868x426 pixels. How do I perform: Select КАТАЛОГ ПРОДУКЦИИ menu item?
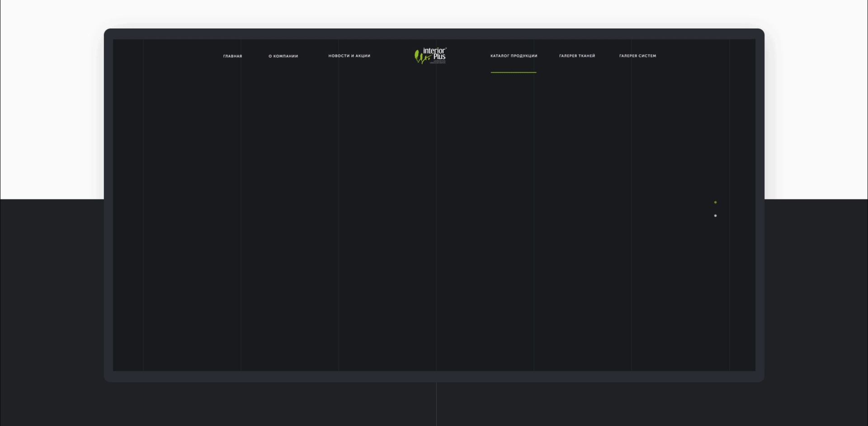coord(514,56)
